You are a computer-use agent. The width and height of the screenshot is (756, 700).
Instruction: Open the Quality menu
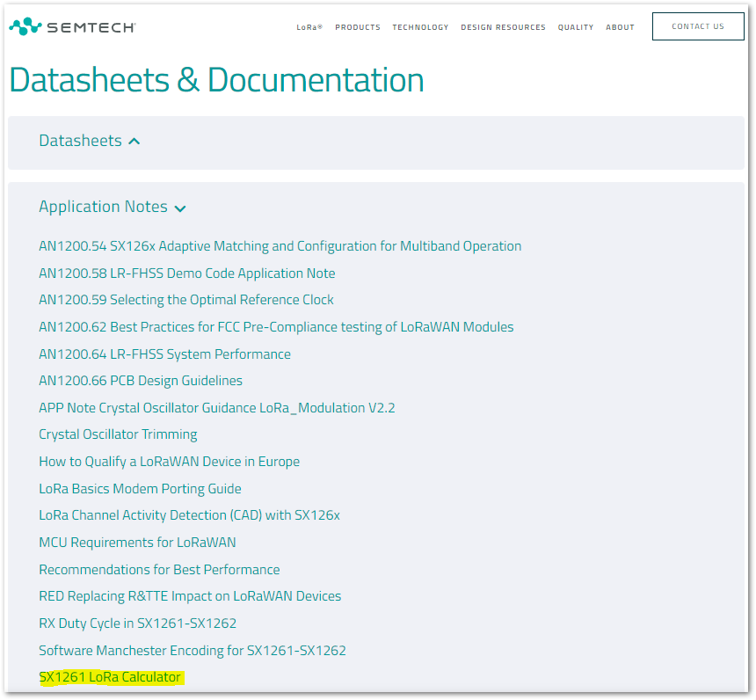(575, 27)
